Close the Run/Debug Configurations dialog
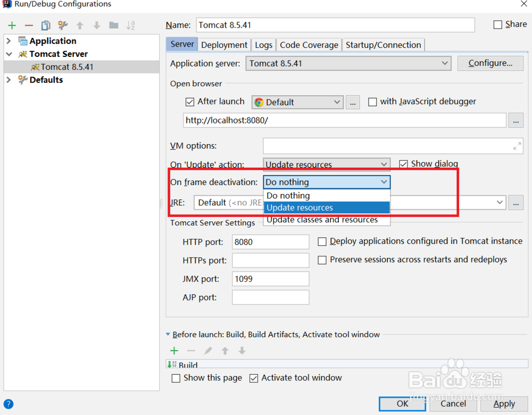Viewport: 532px width, 415px height. click(524, 4)
